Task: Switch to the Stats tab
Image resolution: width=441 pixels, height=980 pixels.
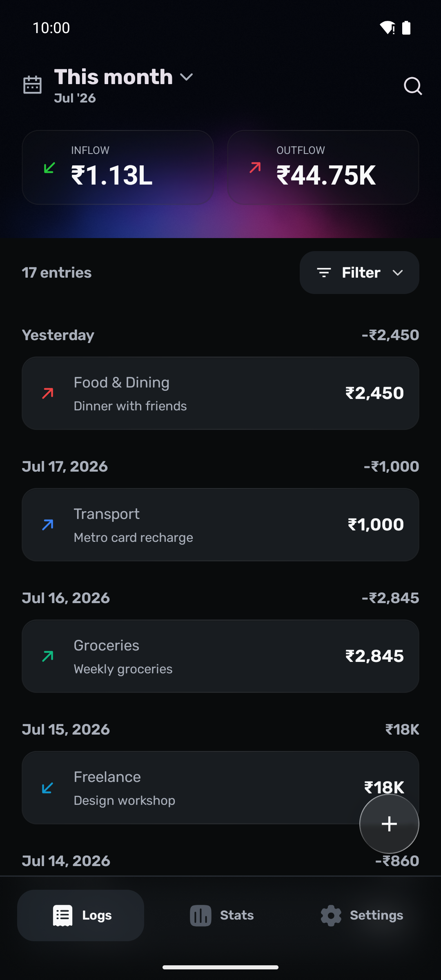Action: click(222, 915)
